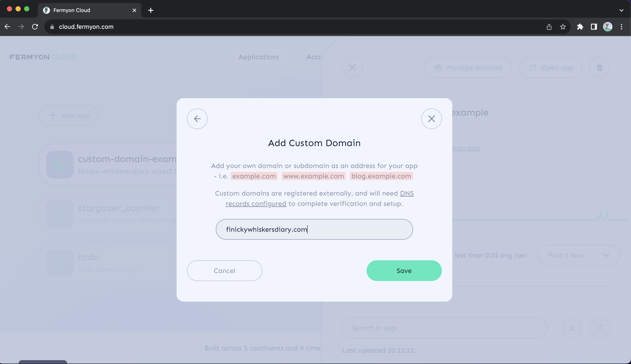Click the Add app plus icon

click(52, 115)
